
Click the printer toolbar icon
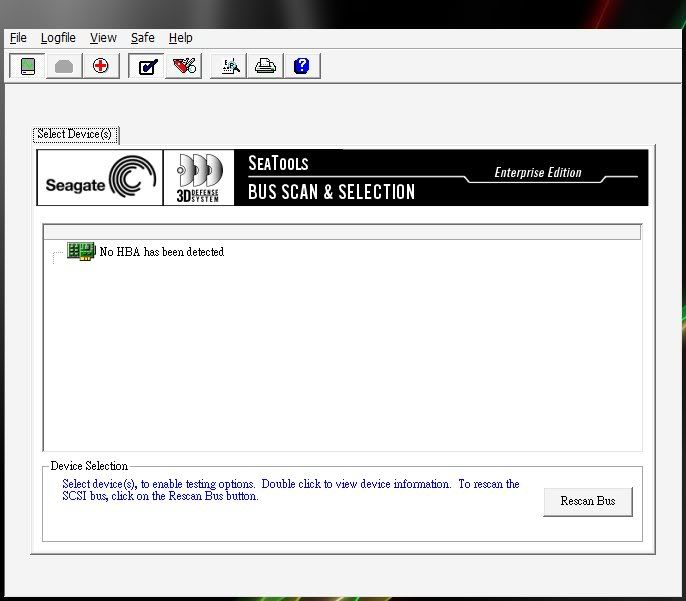point(266,66)
